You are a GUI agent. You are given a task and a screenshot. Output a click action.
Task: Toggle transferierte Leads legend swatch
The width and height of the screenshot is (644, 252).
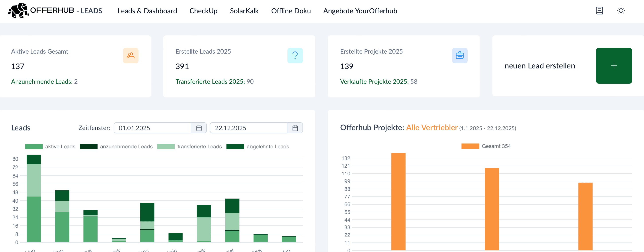click(x=166, y=147)
